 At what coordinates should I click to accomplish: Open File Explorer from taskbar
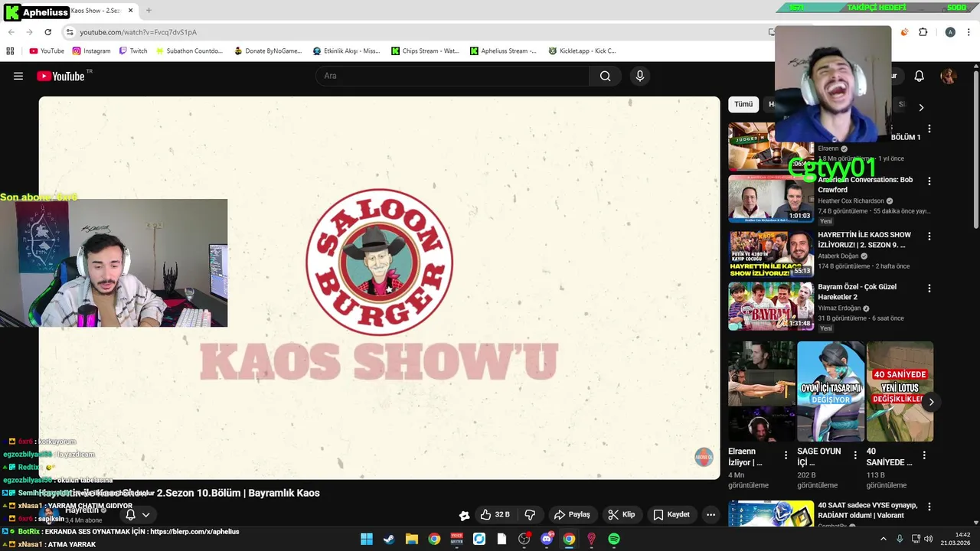(411, 539)
